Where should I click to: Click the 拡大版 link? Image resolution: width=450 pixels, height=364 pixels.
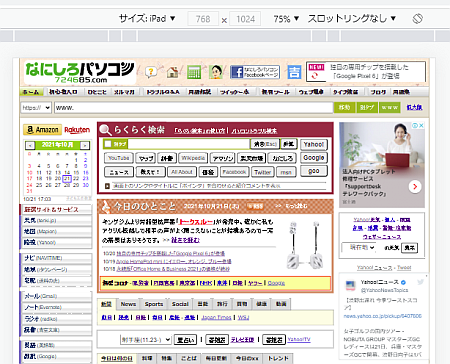(414, 107)
